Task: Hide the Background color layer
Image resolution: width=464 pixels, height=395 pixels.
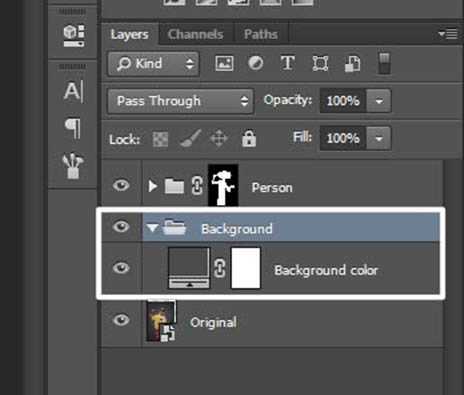Action: tap(121, 268)
